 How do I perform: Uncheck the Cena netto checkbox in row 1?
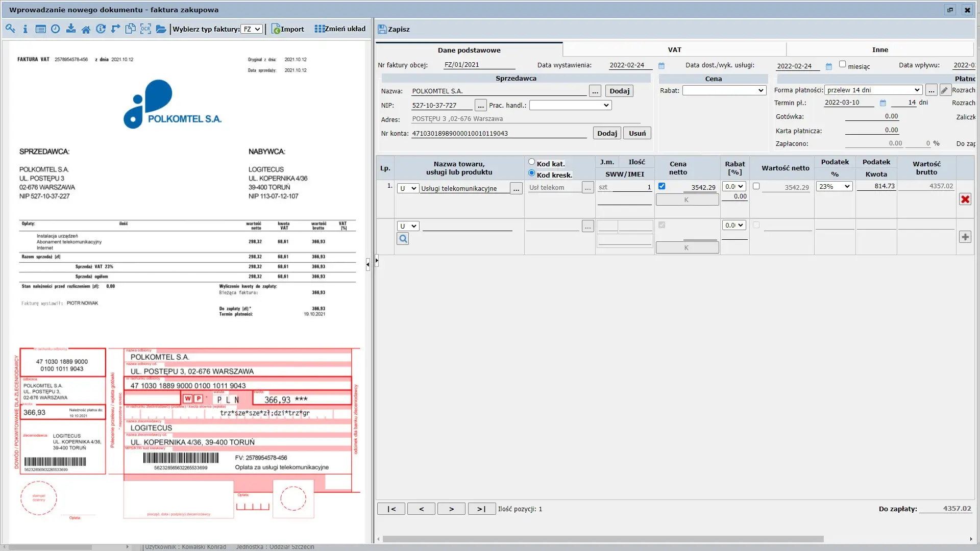tap(661, 186)
